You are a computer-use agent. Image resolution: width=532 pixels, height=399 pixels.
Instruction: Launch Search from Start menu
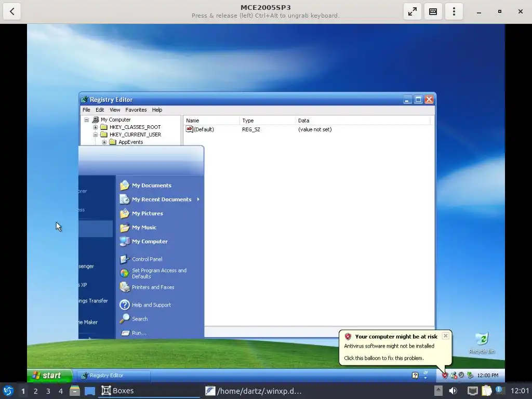(x=134, y=318)
